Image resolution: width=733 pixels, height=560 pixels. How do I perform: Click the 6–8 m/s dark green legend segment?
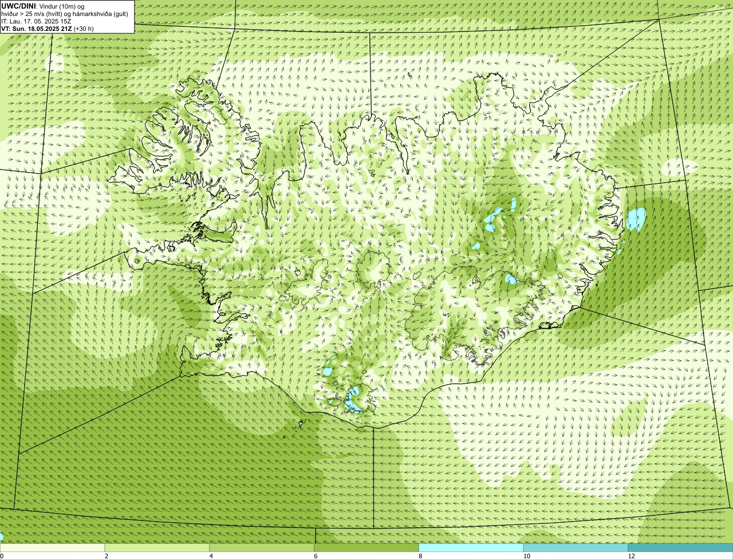point(366,547)
